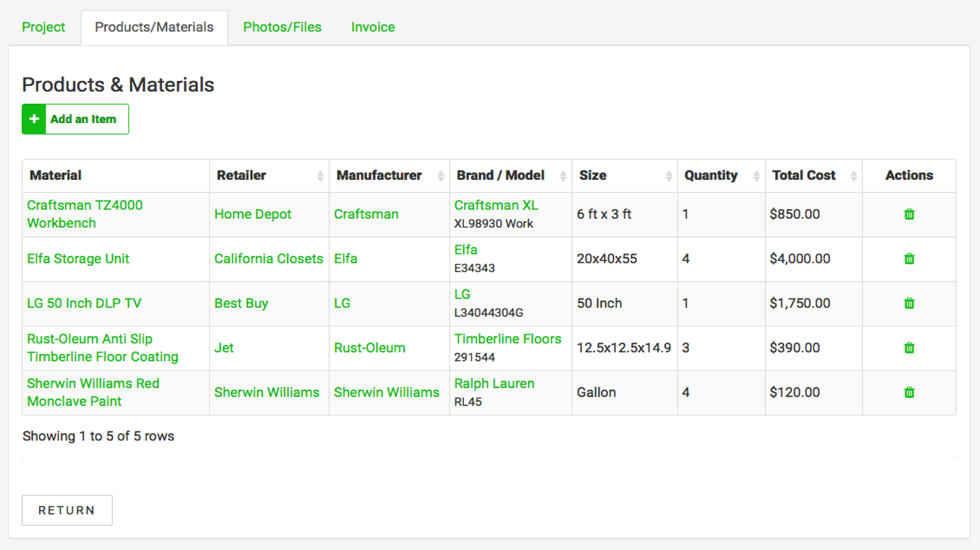This screenshot has height=550, width=980.
Task: Click the plus icon on Add an Item
Action: coord(34,119)
